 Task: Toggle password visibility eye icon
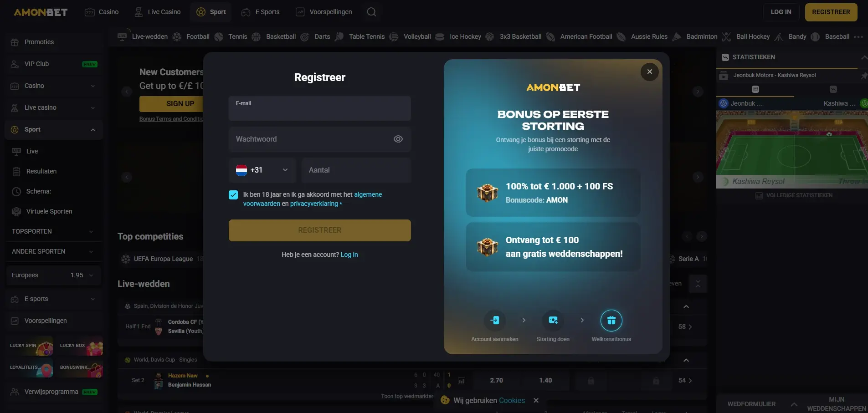coord(398,139)
